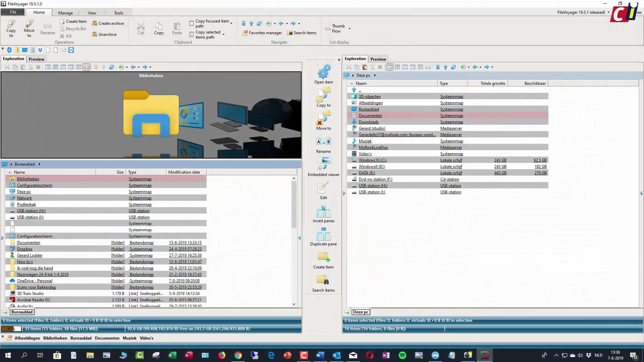
Task: Open the Dropbox folder in left list
Action: pos(24,249)
